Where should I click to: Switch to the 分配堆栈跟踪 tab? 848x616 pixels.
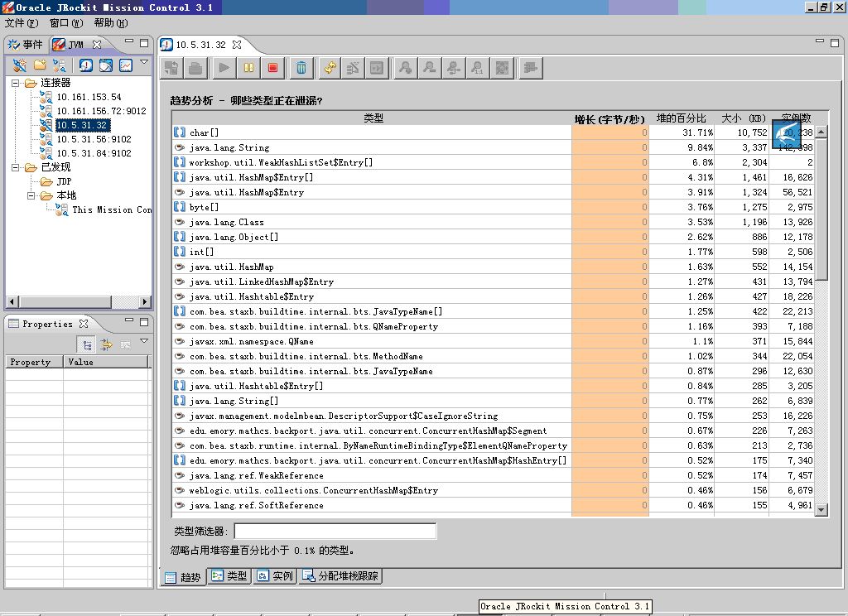[x=340, y=576]
